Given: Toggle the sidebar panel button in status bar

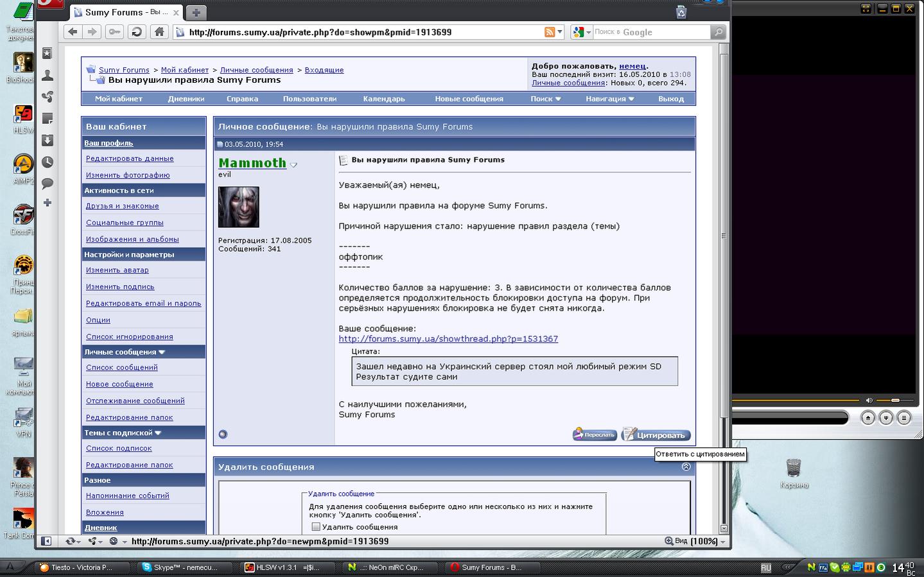Looking at the screenshot, I should click(46, 541).
